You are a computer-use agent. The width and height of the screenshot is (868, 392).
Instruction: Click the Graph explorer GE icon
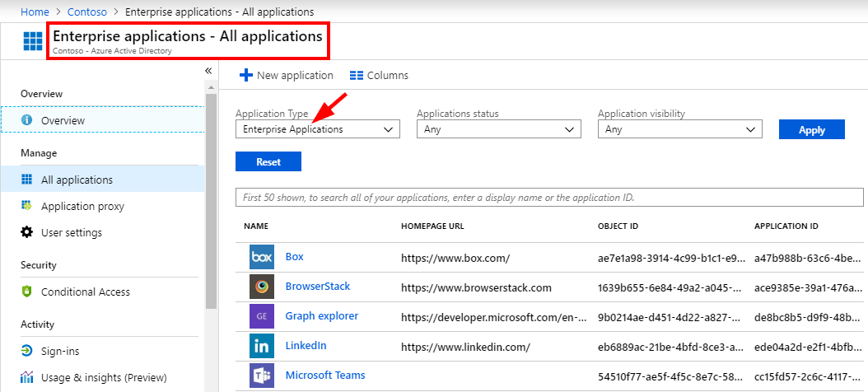pos(261,316)
